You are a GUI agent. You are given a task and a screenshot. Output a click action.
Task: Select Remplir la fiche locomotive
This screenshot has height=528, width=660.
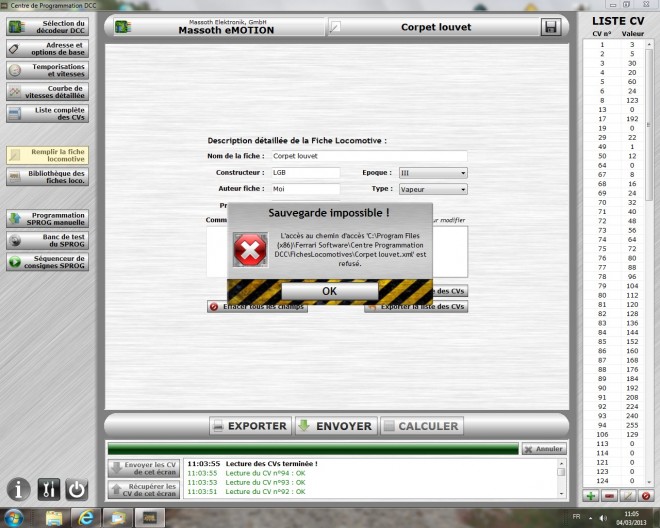48,155
